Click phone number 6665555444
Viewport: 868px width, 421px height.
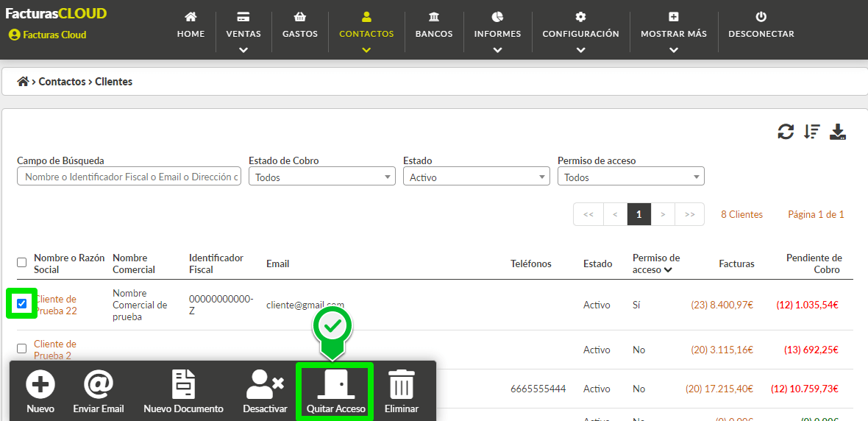[x=538, y=389]
